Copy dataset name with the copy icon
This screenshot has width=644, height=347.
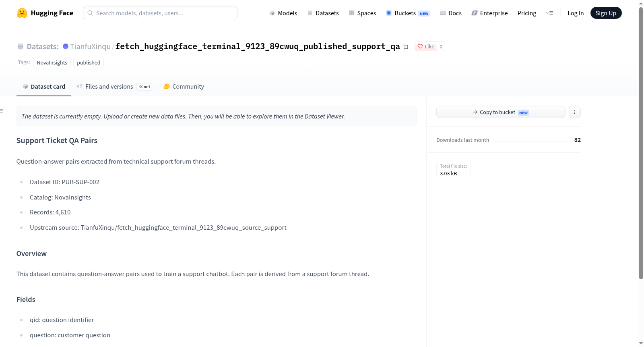405,46
